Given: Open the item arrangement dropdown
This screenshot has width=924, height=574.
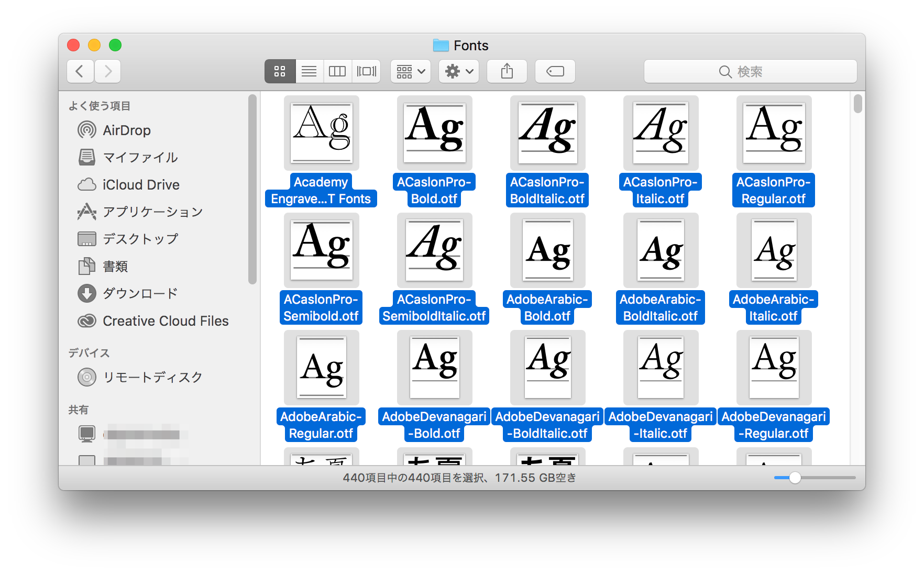Looking at the screenshot, I should point(411,71).
